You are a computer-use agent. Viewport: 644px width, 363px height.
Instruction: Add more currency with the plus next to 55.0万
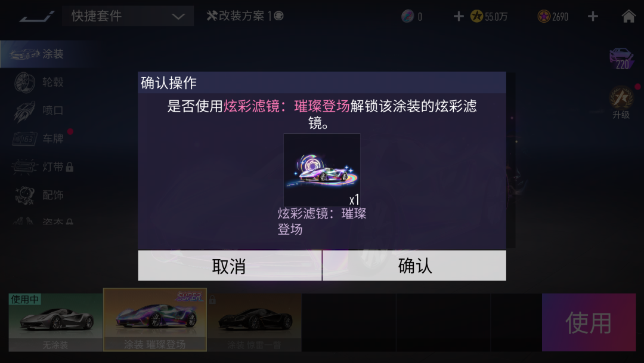click(x=459, y=17)
